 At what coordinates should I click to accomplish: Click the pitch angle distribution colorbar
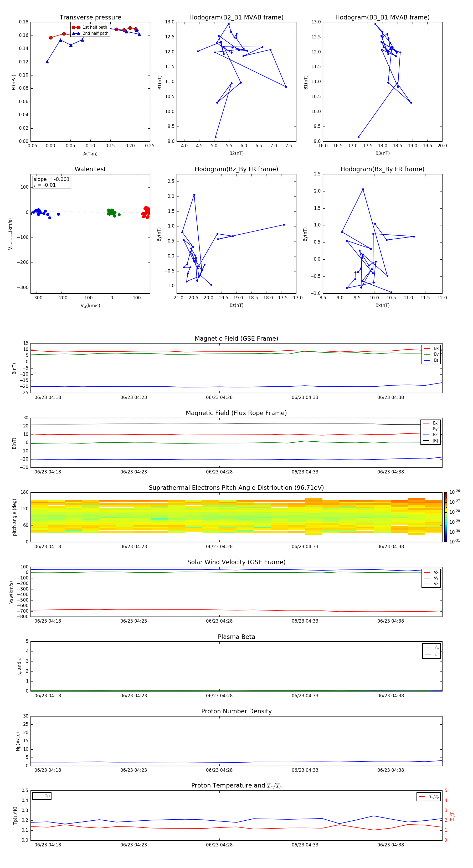(446, 517)
